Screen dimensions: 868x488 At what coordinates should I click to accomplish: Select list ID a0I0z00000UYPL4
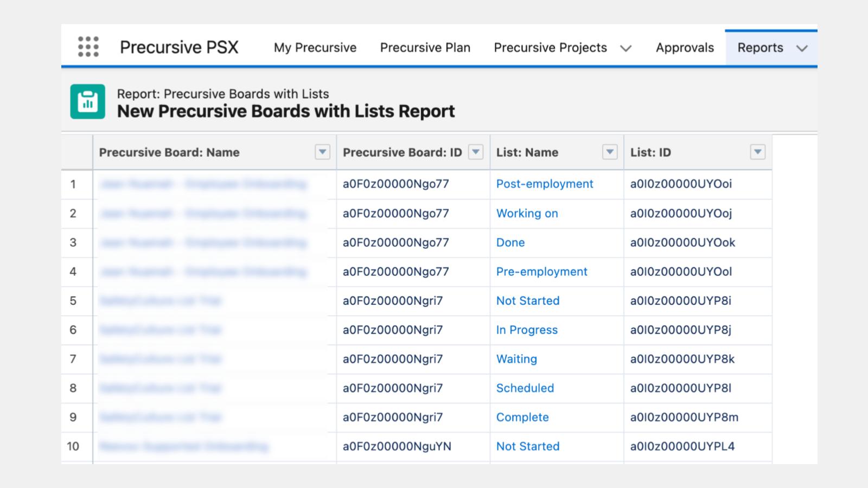point(682,446)
